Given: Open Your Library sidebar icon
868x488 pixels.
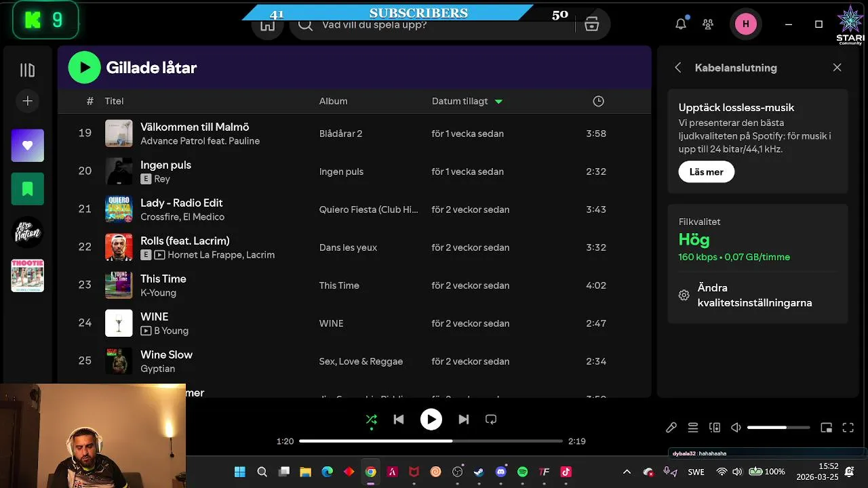Looking at the screenshot, I should [x=27, y=70].
